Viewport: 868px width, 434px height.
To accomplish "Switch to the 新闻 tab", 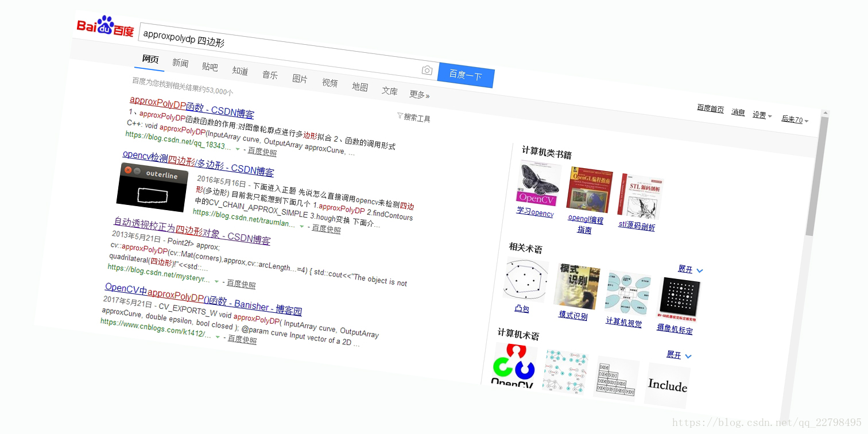I will (x=180, y=63).
